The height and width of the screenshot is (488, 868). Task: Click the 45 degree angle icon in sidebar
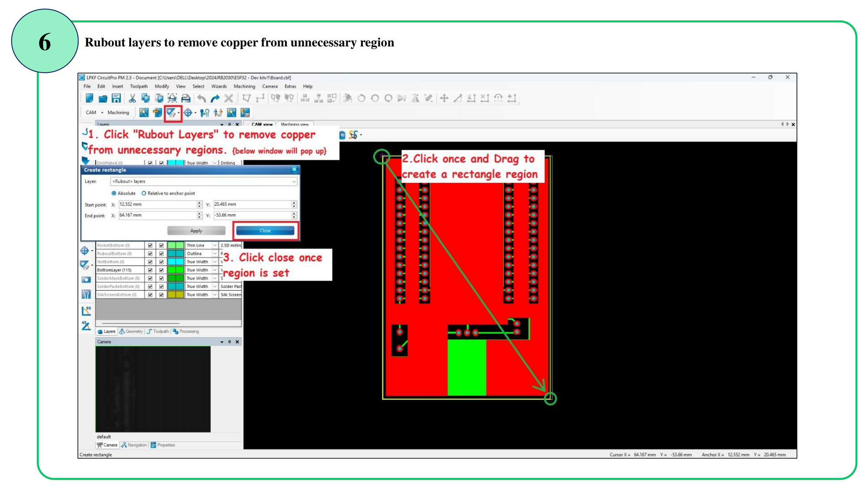click(86, 325)
